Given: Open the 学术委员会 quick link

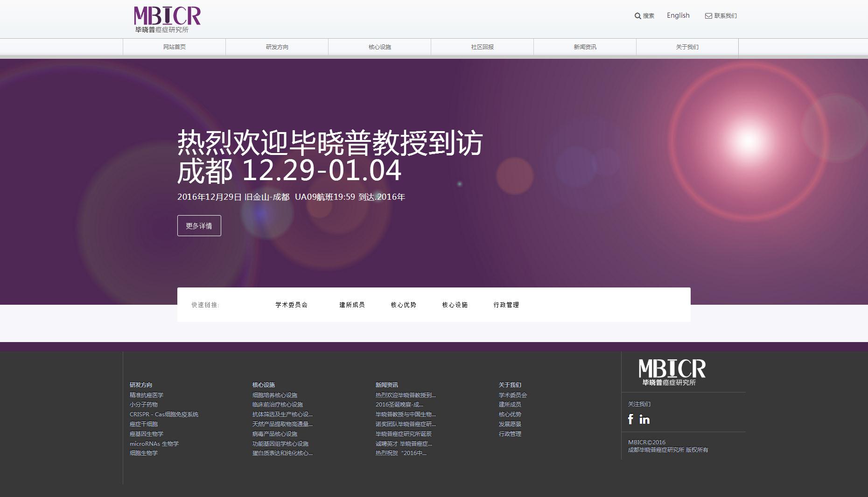Looking at the screenshot, I should [291, 305].
